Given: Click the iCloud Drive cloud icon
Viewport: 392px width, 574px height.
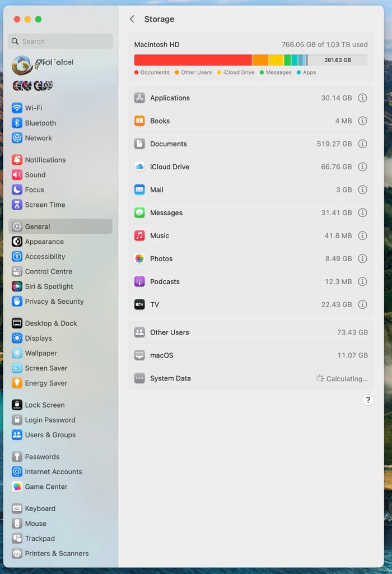Looking at the screenshot, I should pyautogui.click(x=139, y=167).
